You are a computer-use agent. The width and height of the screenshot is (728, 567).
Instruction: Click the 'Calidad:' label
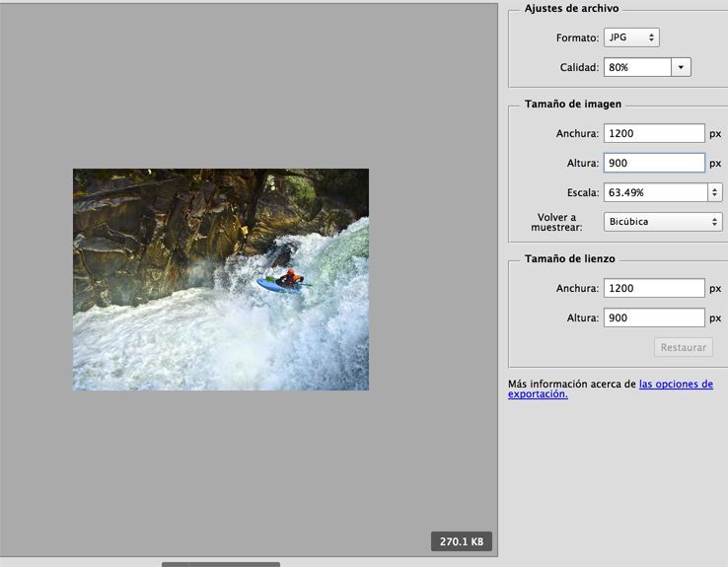(x=579, y=68)
